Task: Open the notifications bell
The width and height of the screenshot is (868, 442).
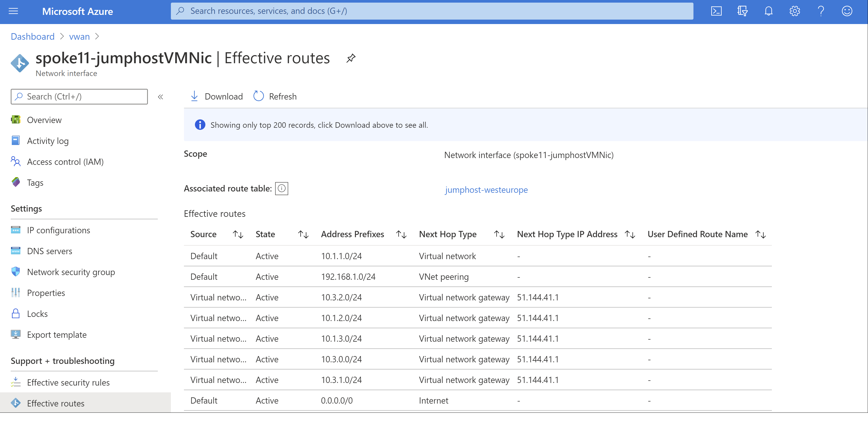Action: (x=768, y=11)
